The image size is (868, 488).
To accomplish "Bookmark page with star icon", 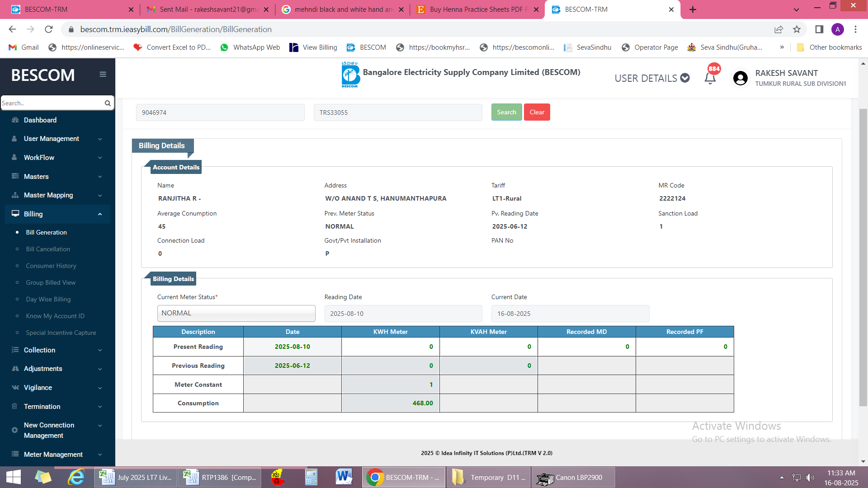I will point(797,29).
